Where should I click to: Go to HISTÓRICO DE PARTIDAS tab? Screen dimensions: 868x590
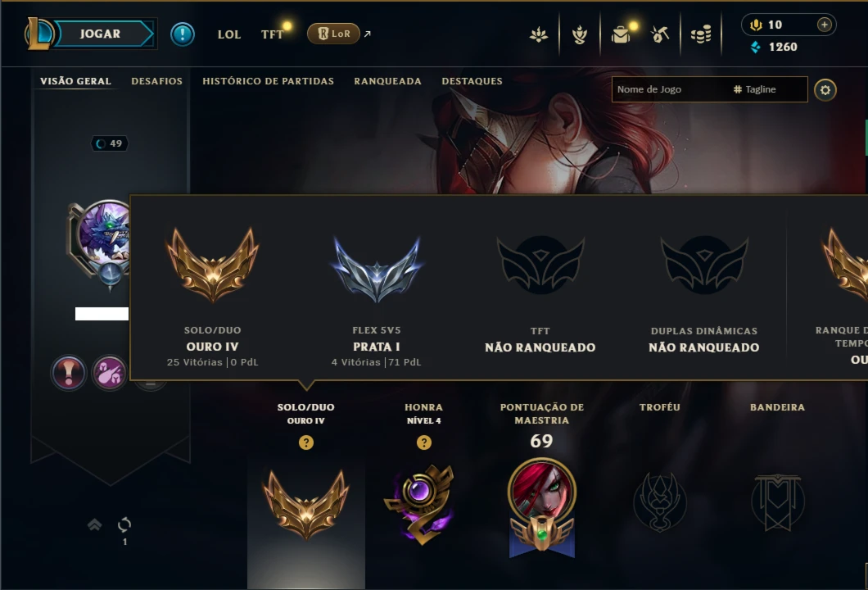point(268,81)
